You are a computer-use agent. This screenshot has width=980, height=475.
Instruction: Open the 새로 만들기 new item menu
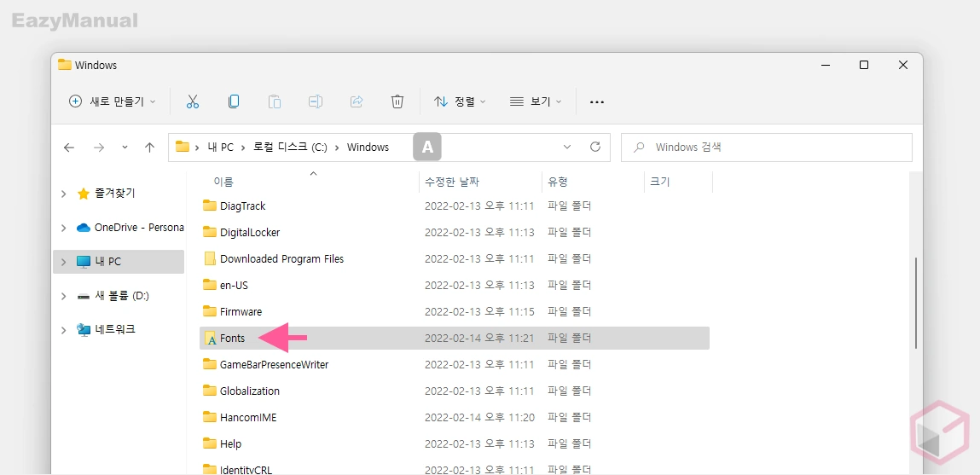coord(112,101)
